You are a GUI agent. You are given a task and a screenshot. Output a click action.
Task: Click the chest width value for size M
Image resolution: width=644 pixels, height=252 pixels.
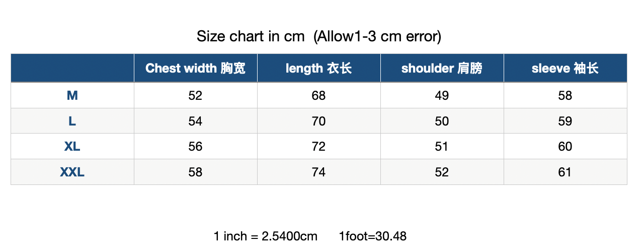click(x=195, y=96)
